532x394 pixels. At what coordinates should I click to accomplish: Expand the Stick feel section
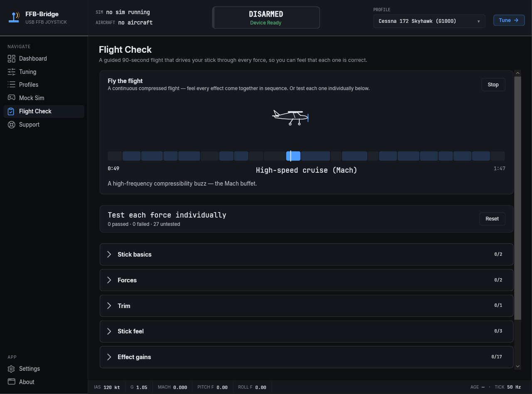pos(306,331)
